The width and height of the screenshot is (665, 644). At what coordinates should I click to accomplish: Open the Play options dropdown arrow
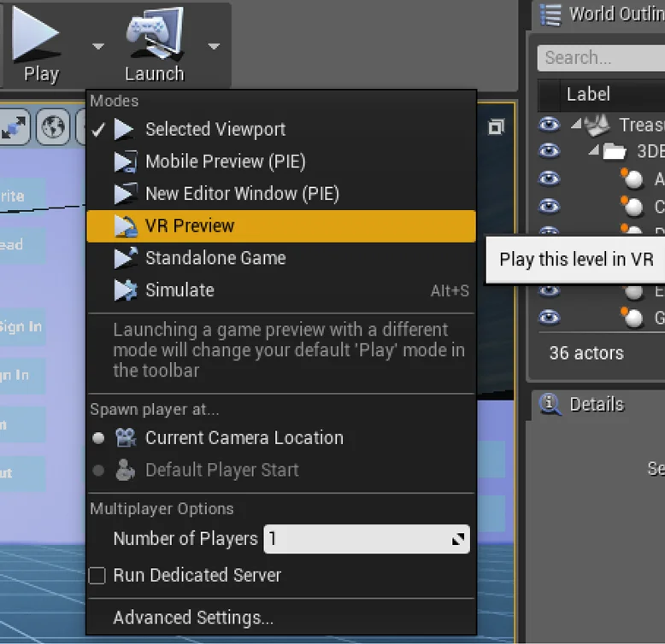[98, 46]
